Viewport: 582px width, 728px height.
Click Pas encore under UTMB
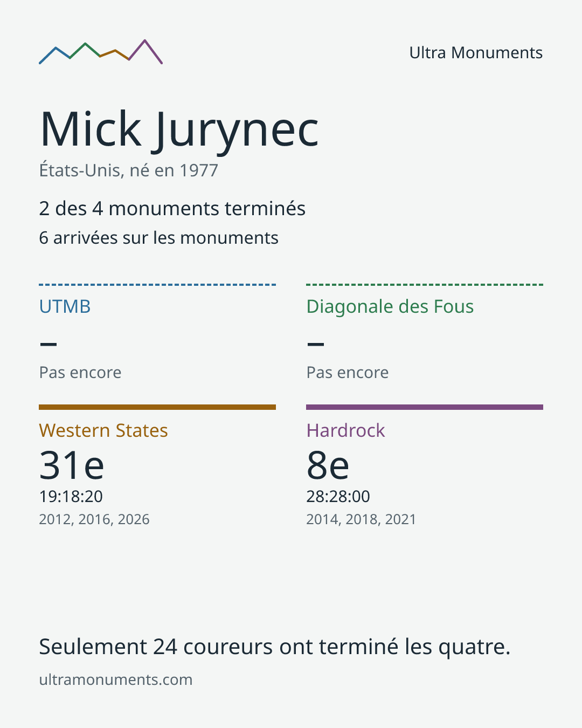pyautogui.click(x=80, y=373)
